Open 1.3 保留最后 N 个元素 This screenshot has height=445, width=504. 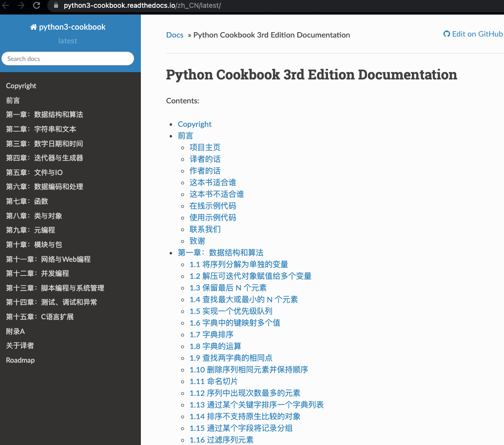coord(228,288)
